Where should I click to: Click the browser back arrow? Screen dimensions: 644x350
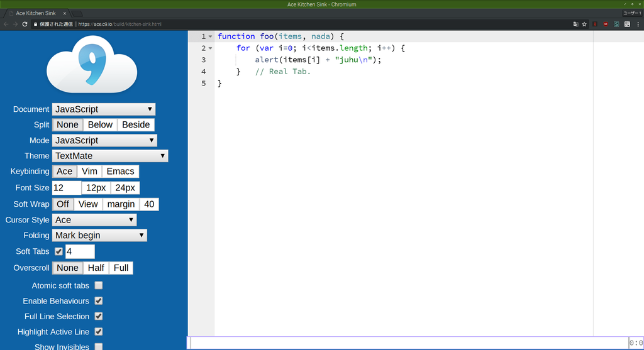[6, 25]
